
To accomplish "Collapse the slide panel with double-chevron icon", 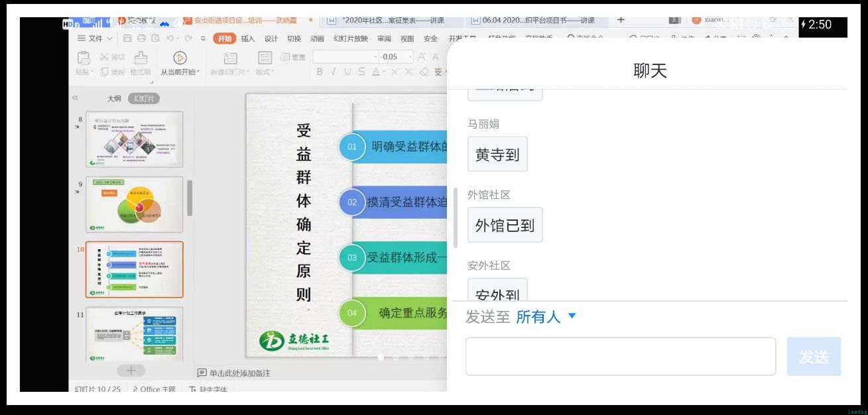I will pyautogui.click(x=76, y=98).
